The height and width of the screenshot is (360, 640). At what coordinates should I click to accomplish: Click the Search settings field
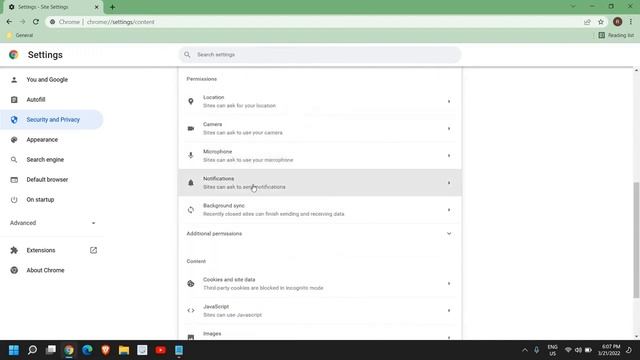320,54
